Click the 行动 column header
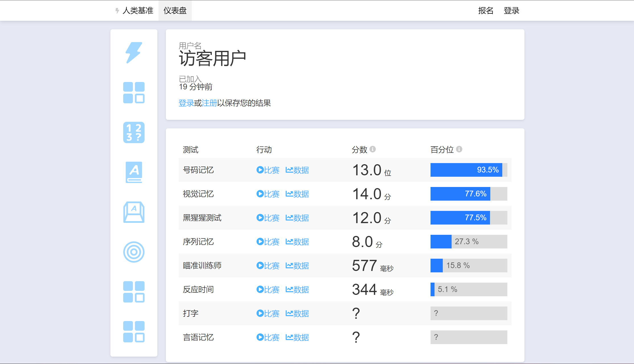This screenshot has height=364, width=634. [x=264, y=149]
